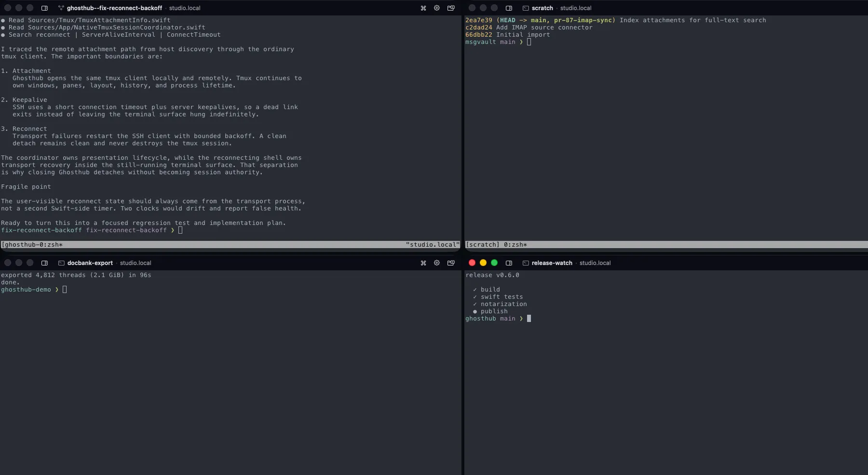
Task: Click new window icon in ghosthub--fix-reconnect-backoff window
Action: tap(451, 8)
